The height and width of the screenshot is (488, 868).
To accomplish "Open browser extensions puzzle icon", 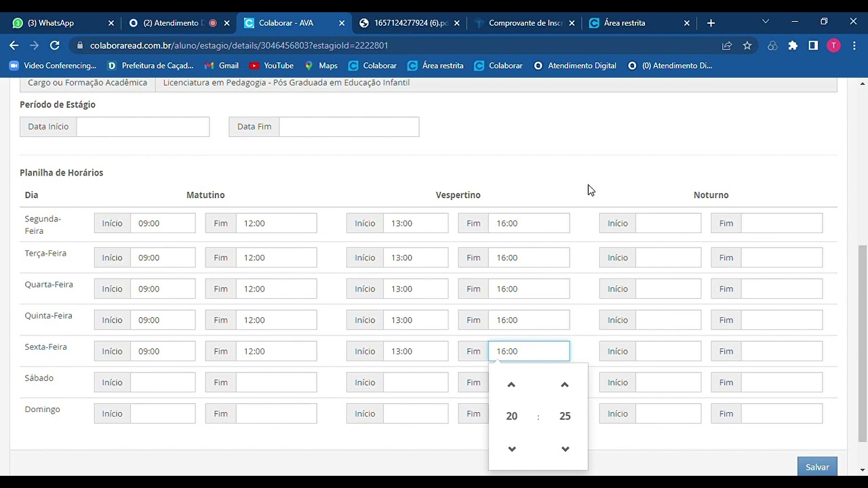I will click(x=793, y=45).
